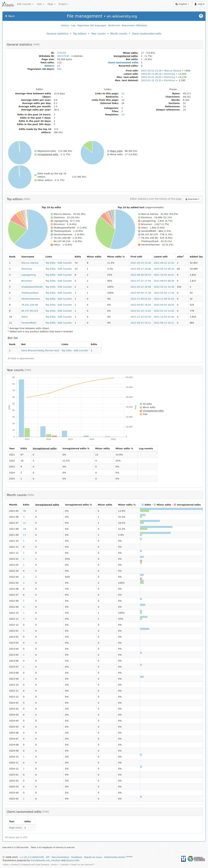This screenshot has height=868, width=208.
Task: Open Dave Braunschweig bot link
Action: [32, 350]
